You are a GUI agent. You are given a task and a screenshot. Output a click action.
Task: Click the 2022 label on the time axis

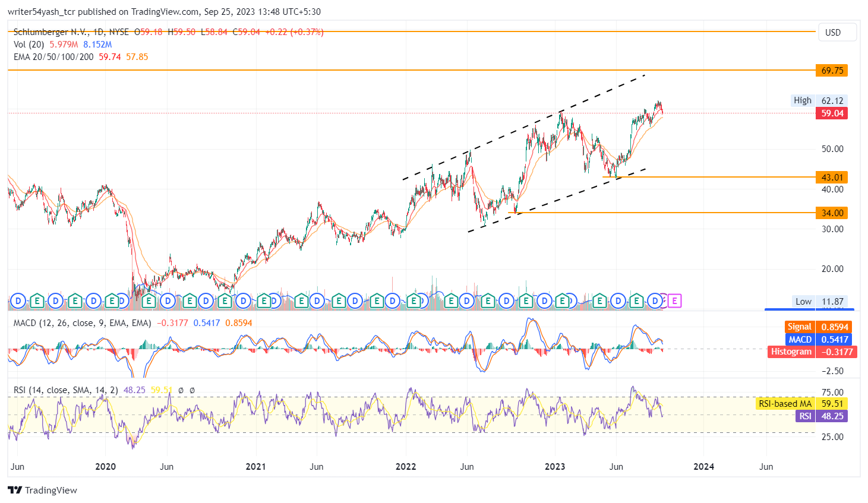[406, 467]
